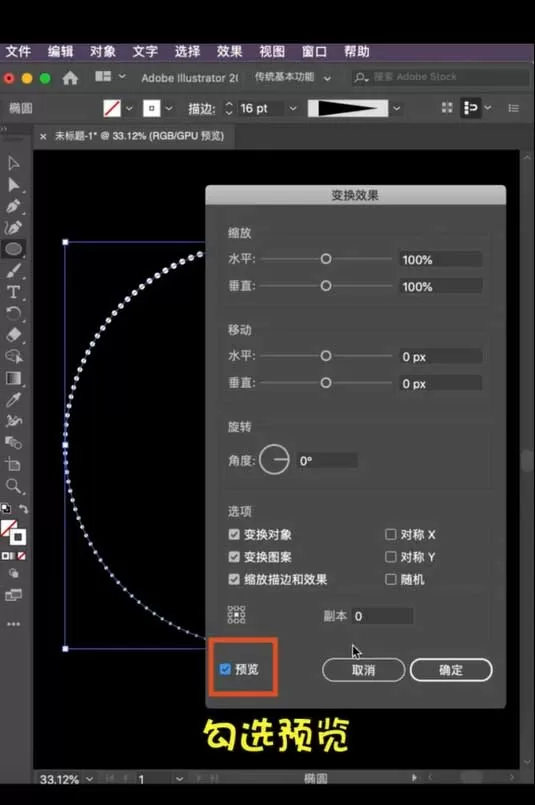Screen dimensions: 535x805
Task: Select the Gradient tool
Action: click(13, 378)
